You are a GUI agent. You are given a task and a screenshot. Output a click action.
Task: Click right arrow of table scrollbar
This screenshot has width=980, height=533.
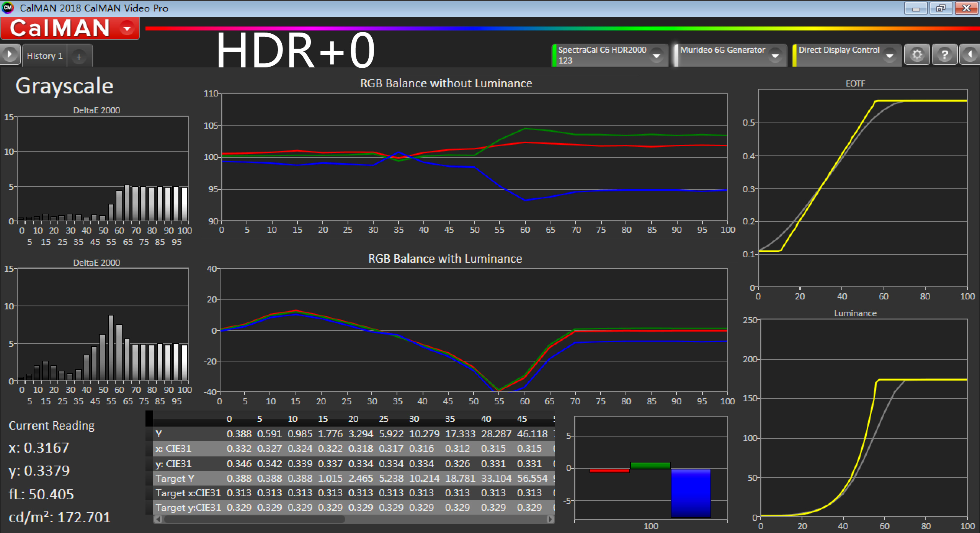550,519
